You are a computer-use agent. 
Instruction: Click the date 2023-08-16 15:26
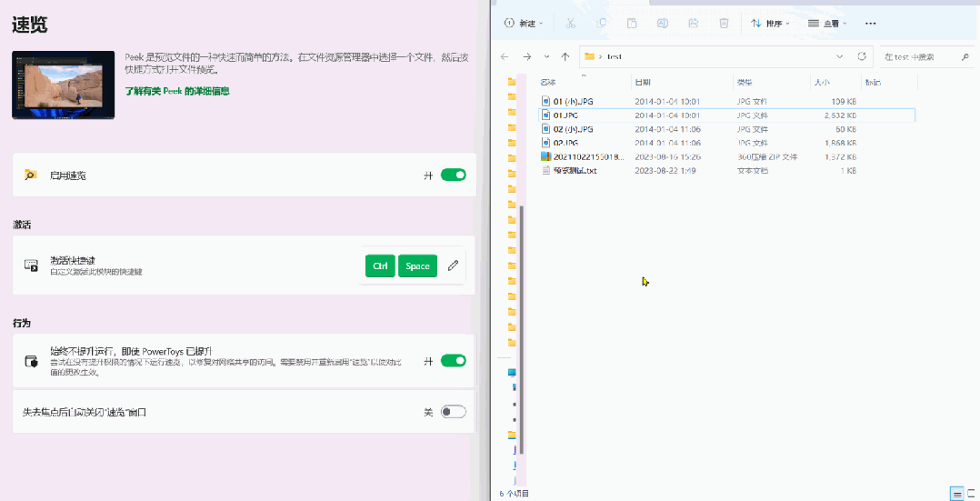coord(667,156)
